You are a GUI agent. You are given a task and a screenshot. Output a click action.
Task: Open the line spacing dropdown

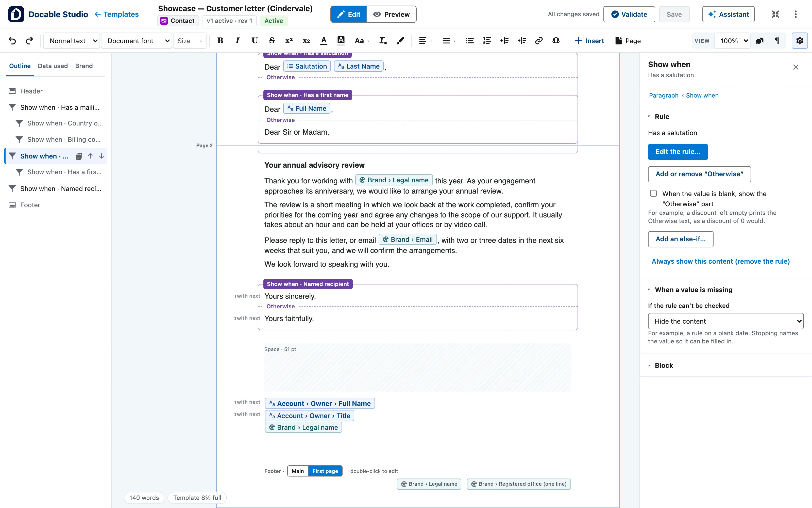(x=449, y=41)
